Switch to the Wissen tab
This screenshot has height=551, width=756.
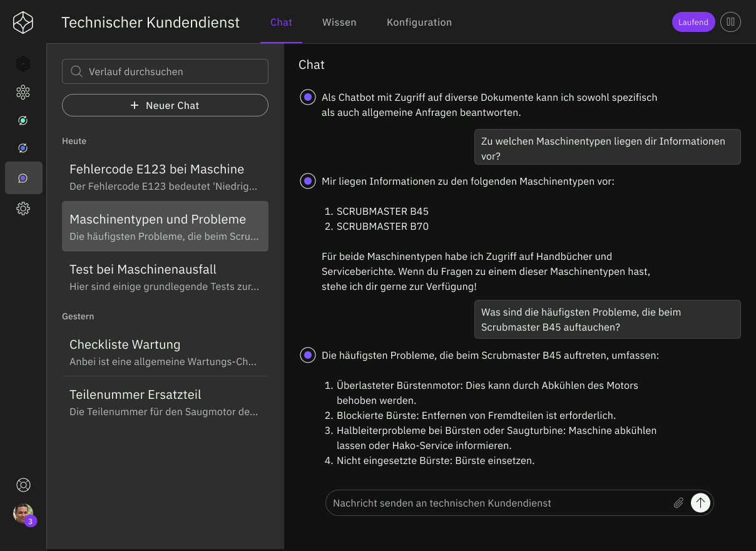point(339,22)
